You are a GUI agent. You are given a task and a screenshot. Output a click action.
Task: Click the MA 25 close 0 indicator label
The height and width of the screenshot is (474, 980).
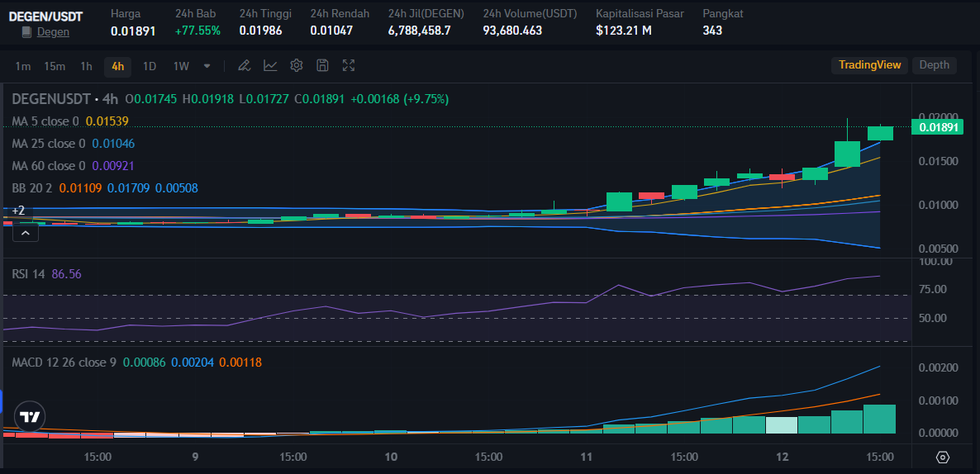coord(48,144)
